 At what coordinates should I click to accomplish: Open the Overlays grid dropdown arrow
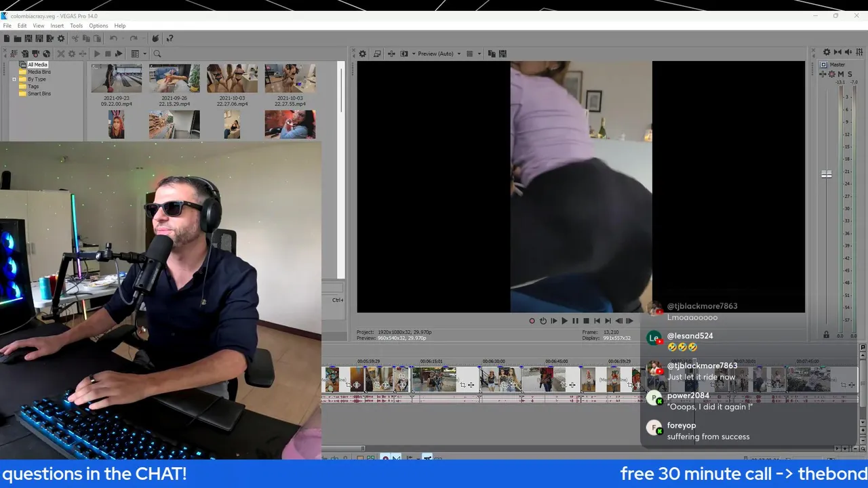click(x=479, y=54)
